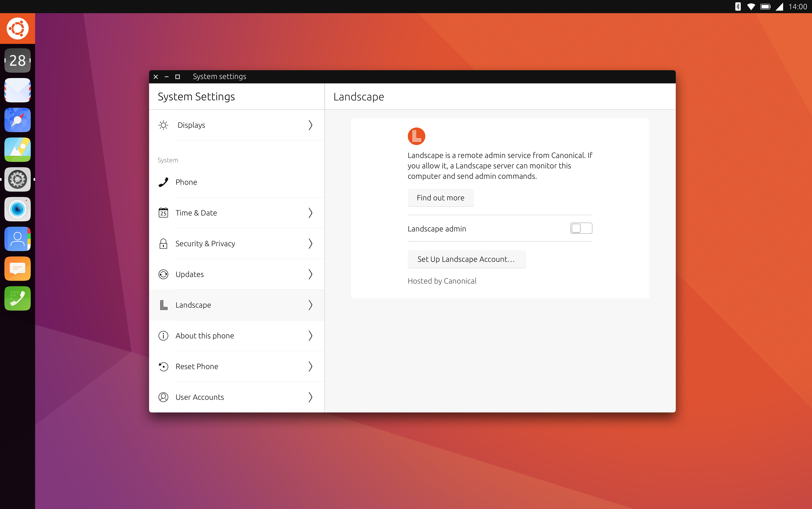Click the Updates circular arrows icon

pos(163,274)
